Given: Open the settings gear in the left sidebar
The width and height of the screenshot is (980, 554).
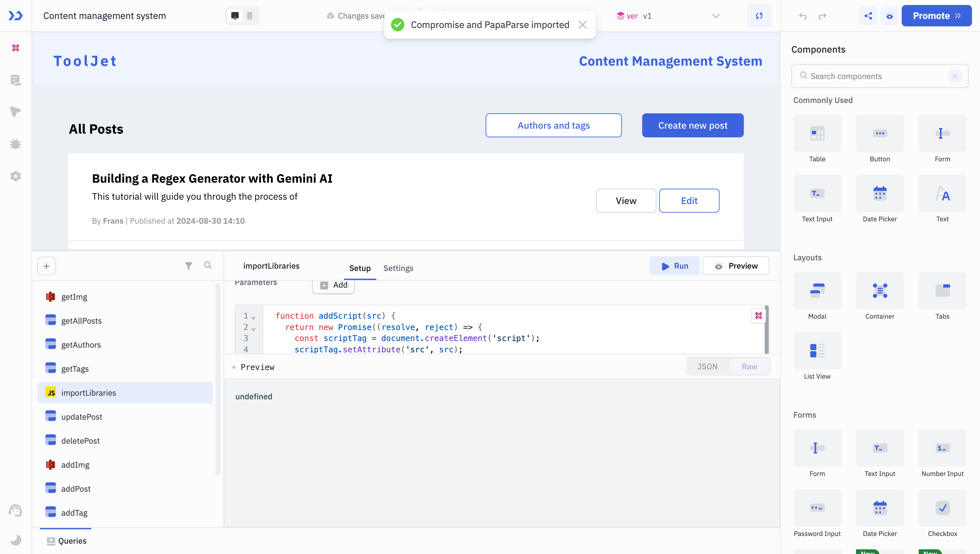Looking at the screenshot, I should [16, 176].
